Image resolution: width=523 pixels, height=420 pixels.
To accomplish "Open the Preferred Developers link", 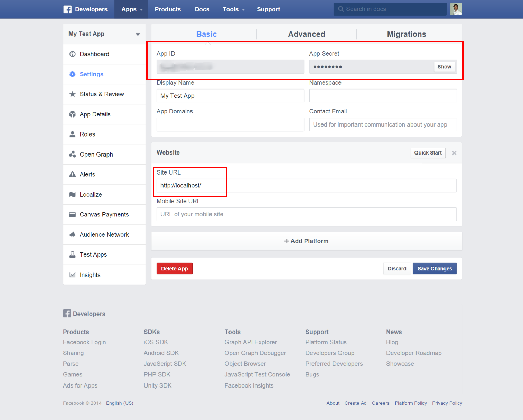I will coord(334,364).
